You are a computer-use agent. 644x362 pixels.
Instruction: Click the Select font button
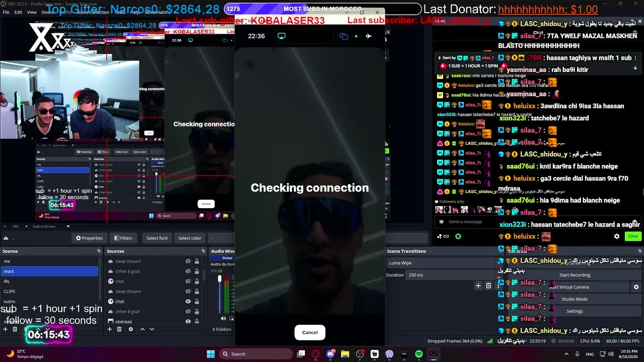click(157, 238)
